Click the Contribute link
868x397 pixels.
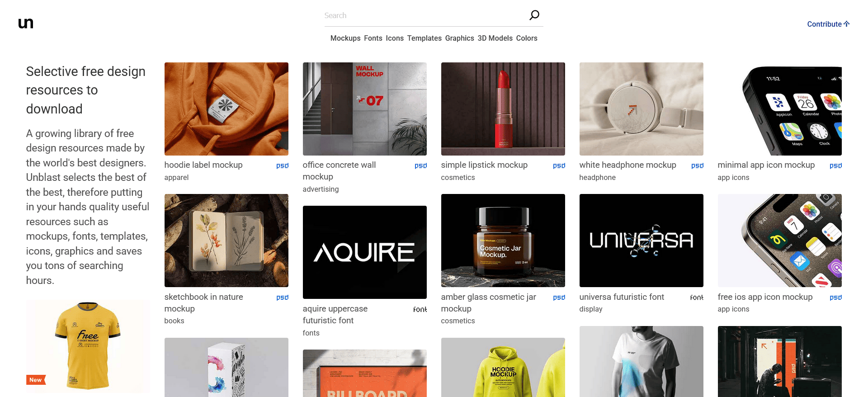(x=828, y=24)
